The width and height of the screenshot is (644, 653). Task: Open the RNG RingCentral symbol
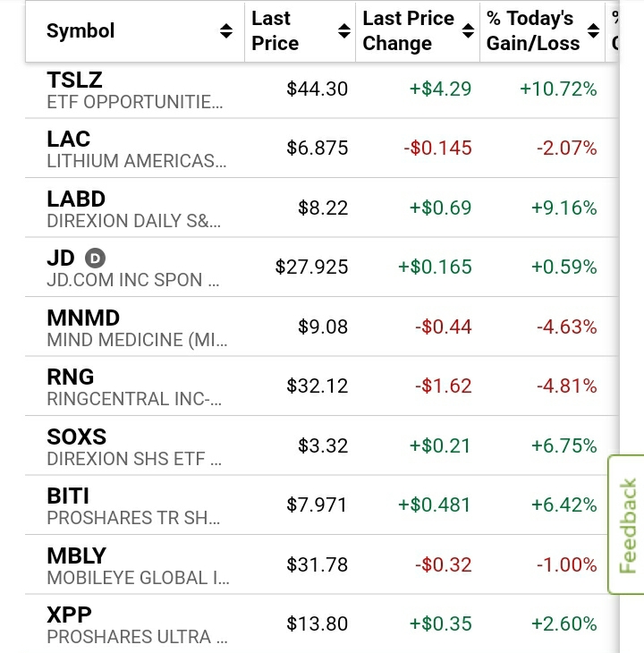[x=71, y=377]
